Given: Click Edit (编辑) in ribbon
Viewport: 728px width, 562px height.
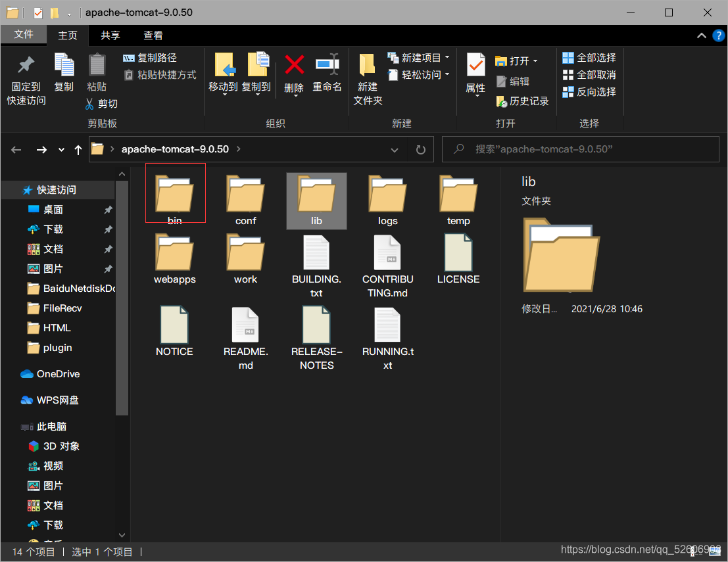Looking at the screenshot, I should coord(513,82).
